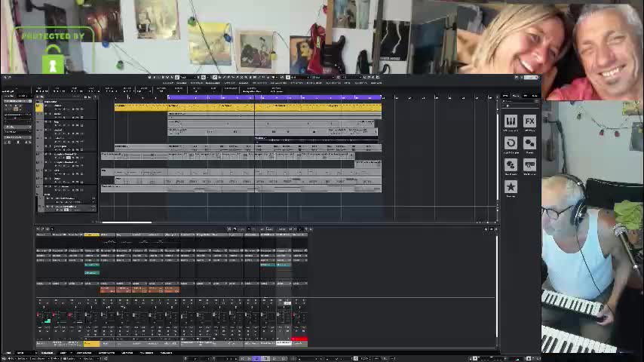Toggle the lit green button on first mixer channel

(x=47, y=321)
